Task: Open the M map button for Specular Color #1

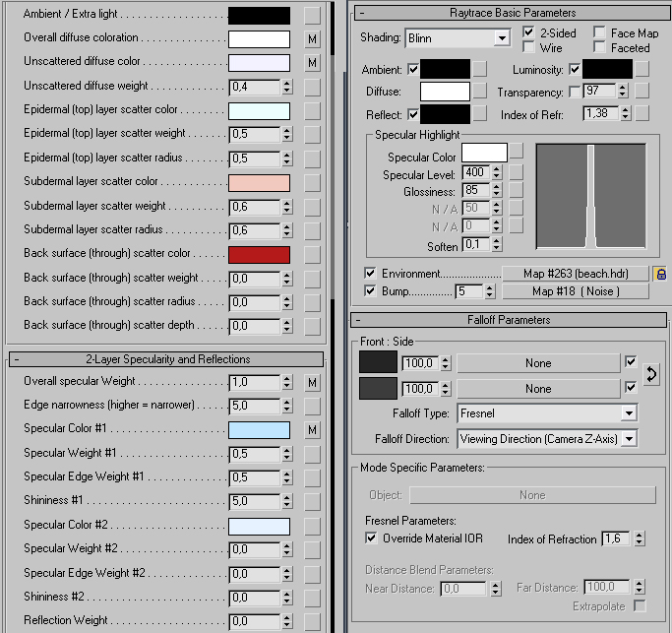Action: (312, 430)
